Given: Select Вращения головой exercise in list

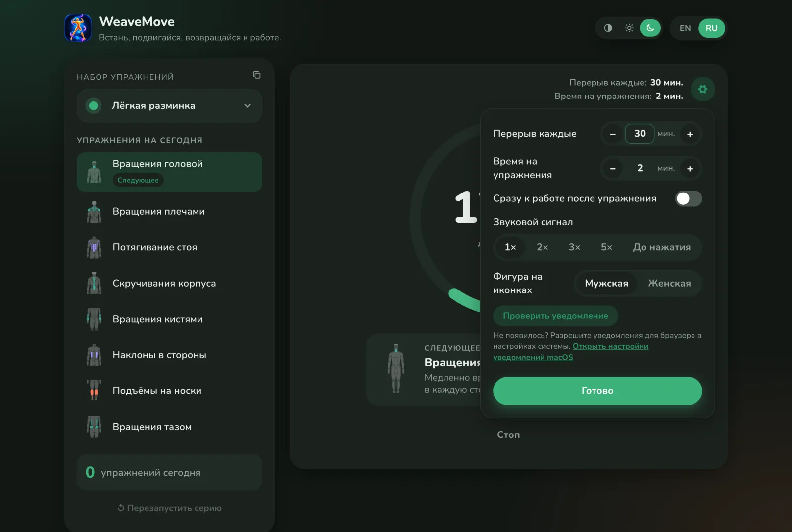Looking at the screenshot, I should coord(169,172).
